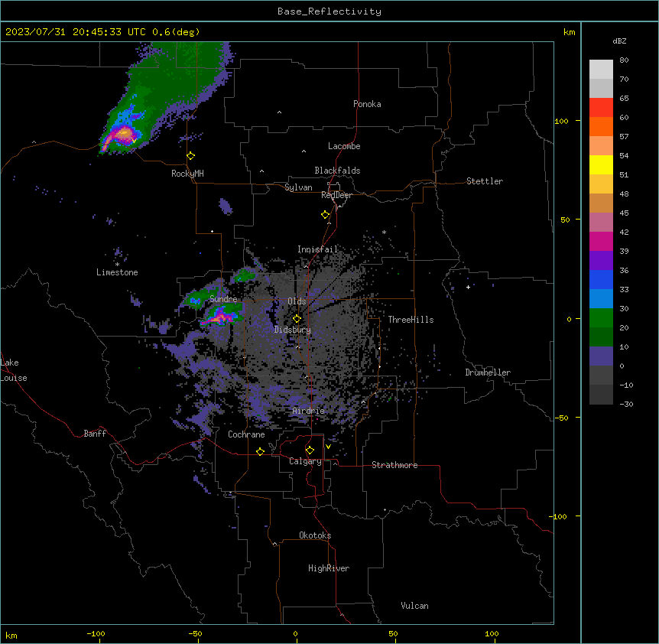Click the -100 km tick on bottom axis
Viewport: 659px width, 644px height.
(96, 633)
